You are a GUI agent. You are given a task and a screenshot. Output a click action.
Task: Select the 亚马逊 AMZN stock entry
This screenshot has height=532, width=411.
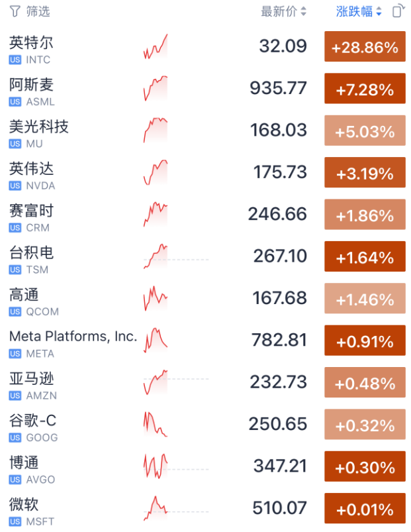click(x=32, y=386)
